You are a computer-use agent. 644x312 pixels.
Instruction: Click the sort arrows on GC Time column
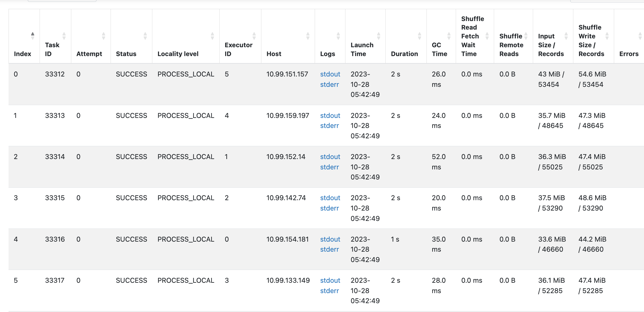pos(449,35)
